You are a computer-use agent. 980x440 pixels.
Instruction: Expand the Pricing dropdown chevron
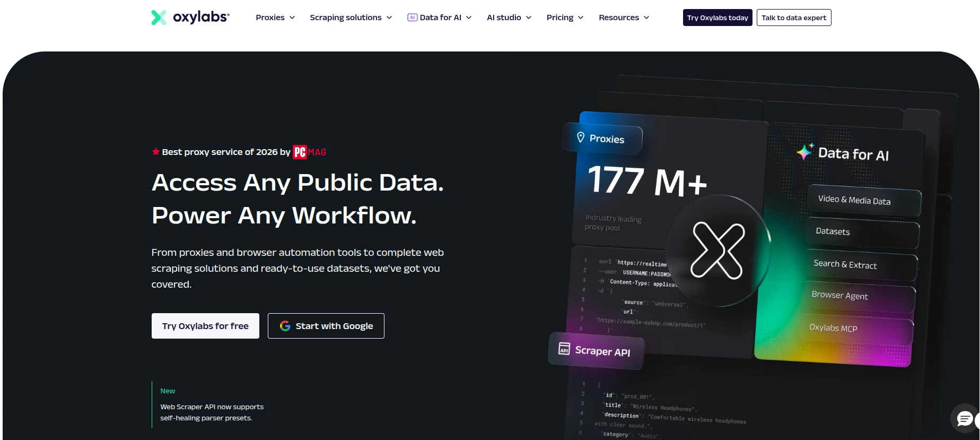point(581,18)
